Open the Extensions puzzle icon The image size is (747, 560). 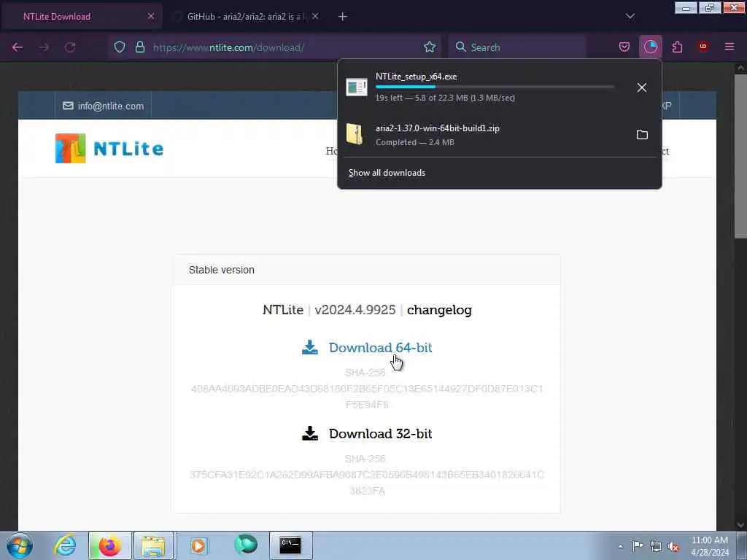click(x=677, y=47)
